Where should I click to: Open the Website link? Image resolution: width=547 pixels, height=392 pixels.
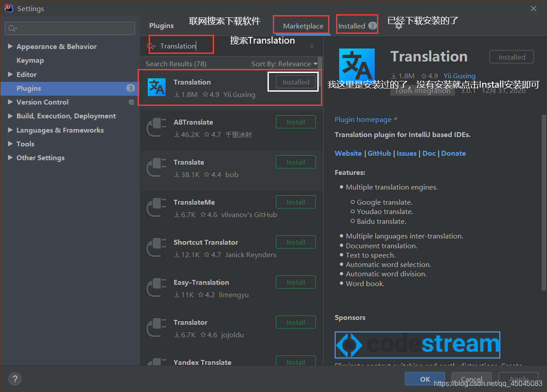(x=348, y=154)
